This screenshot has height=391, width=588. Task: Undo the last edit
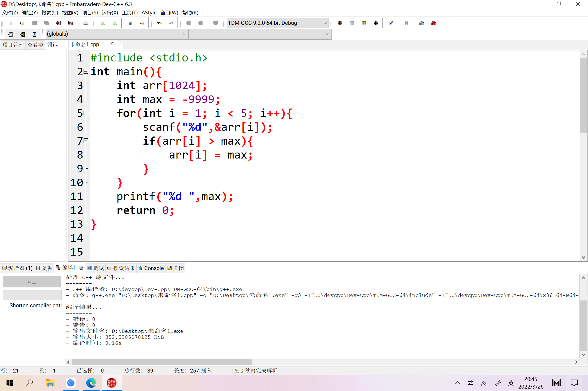point(159,23)
